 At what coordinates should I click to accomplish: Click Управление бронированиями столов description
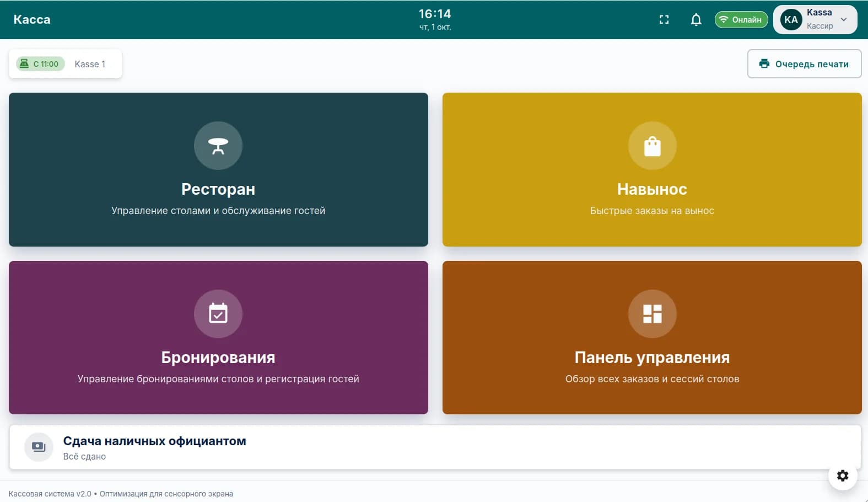coord(218,379)
